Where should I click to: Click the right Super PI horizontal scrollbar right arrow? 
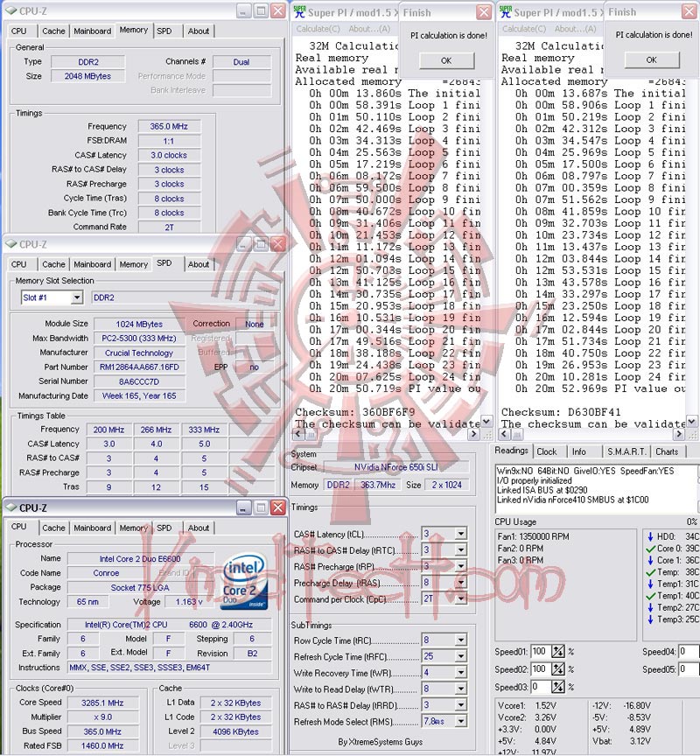[679, 434]
